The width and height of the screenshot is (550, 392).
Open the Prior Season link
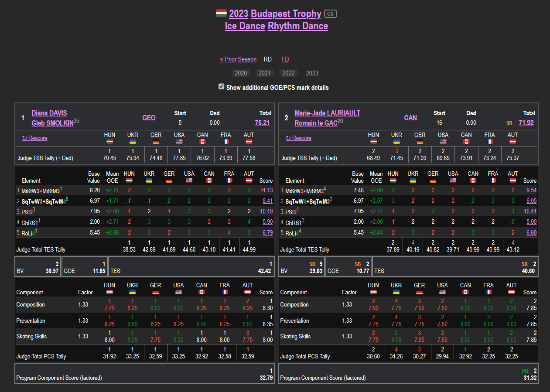click(x=238, y=59)
